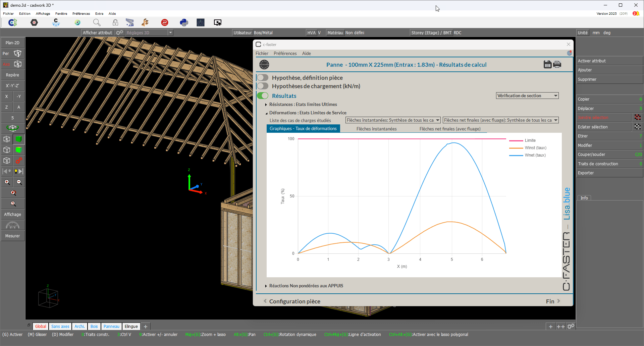
Task: Select the solid green cube display mode
Action: (x=19, y=139)
